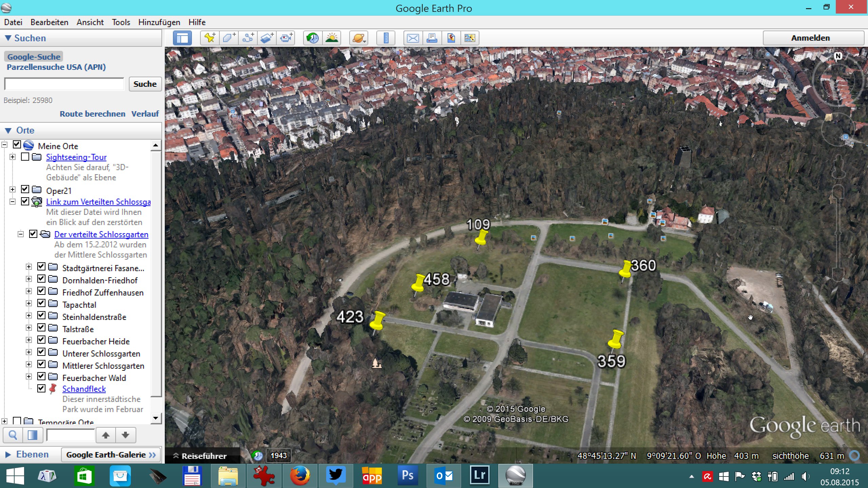Select the Add Polygon tool

click(229, 38)
